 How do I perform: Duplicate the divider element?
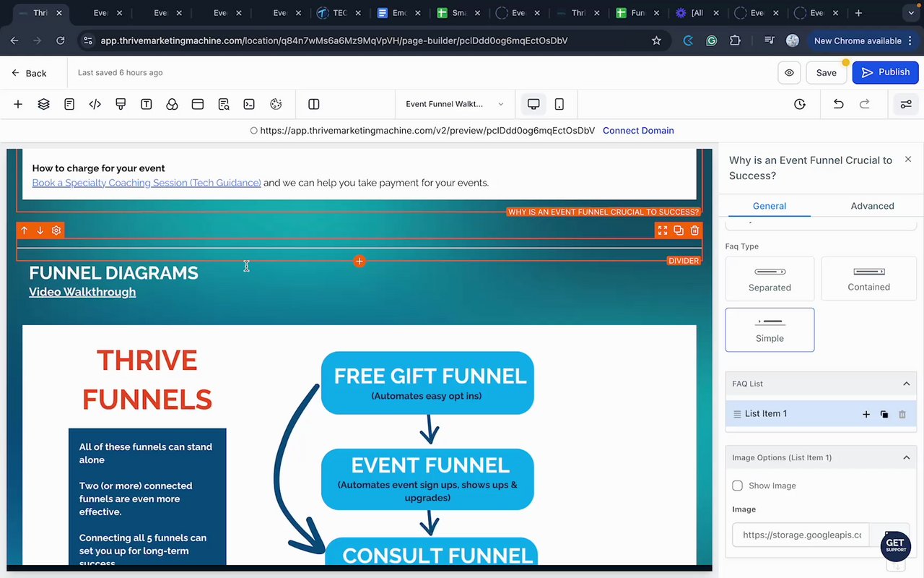(x=679, y=230)
